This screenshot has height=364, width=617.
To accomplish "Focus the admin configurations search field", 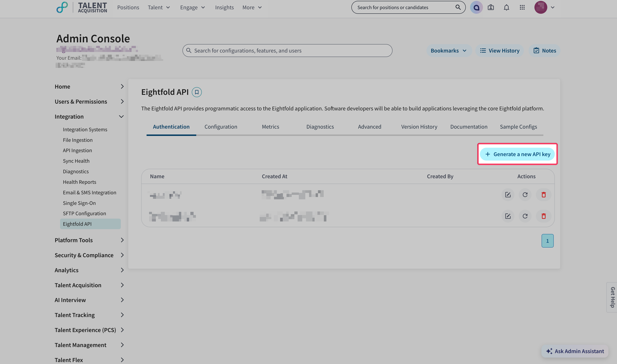I will (287, 51).
